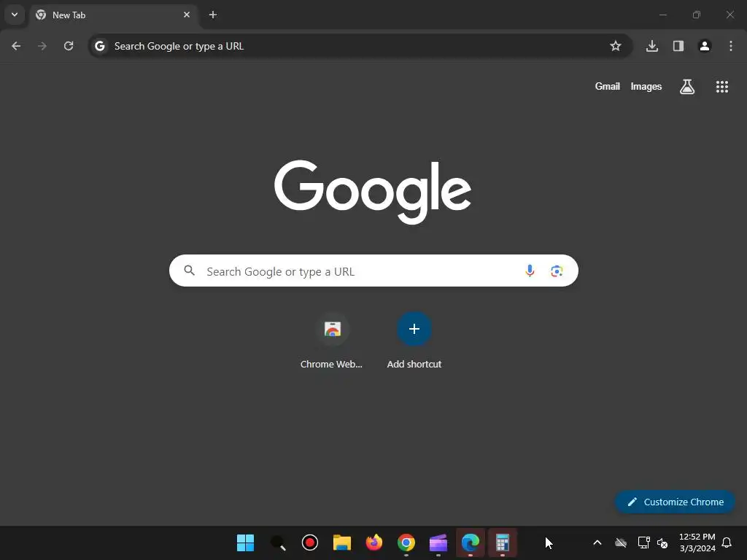
Task: Open the screen recorder taskbar icon
Action: (x=309, y=542)
